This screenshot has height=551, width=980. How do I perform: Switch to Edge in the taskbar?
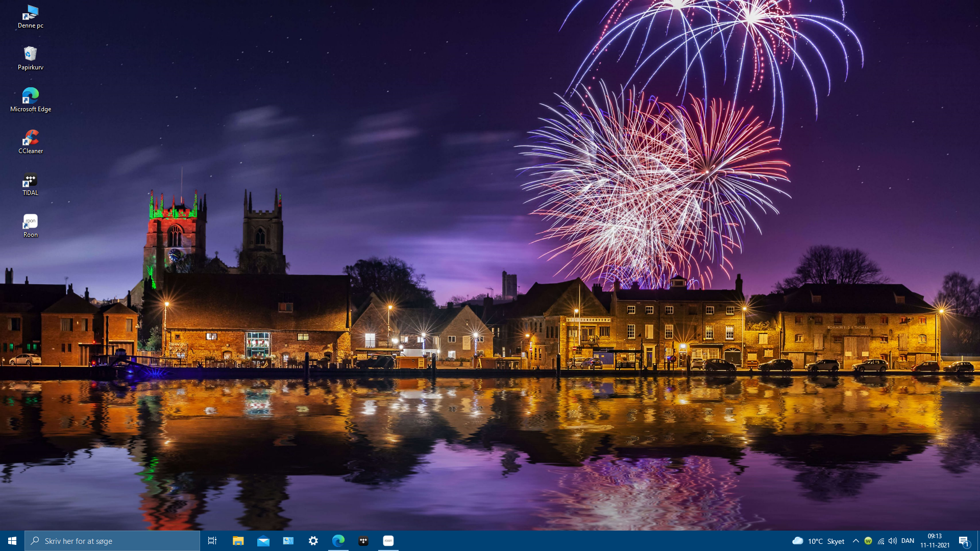[x=338, y=541]
